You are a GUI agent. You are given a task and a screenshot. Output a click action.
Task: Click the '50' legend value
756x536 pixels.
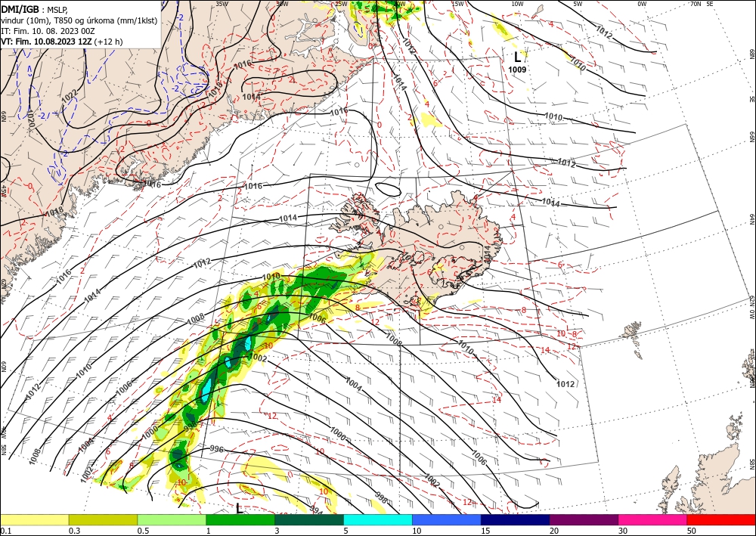coord(692,531)
